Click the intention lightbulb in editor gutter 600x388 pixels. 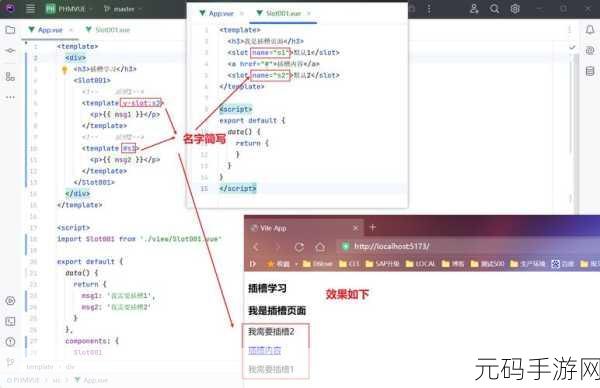tap(65, 69)
